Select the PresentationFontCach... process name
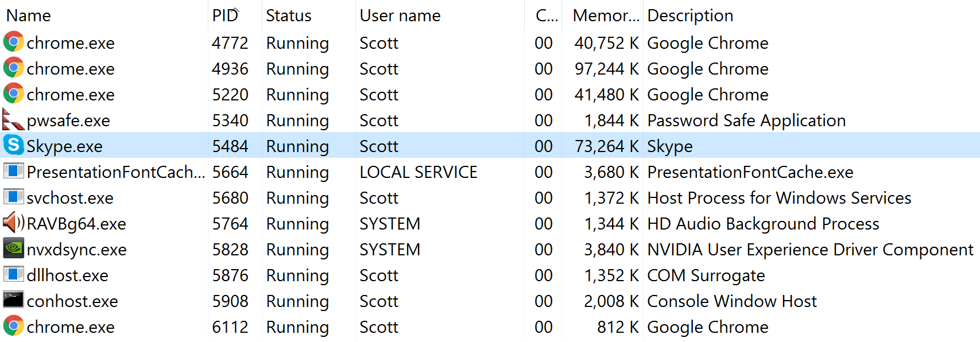 pos(116,172)
